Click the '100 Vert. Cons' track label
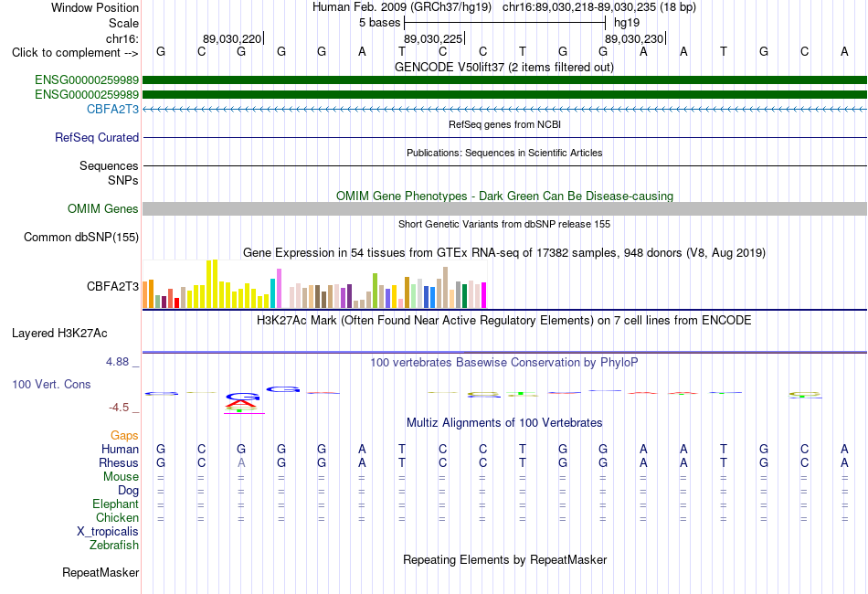Screen dimensions: 868x594 51,384
